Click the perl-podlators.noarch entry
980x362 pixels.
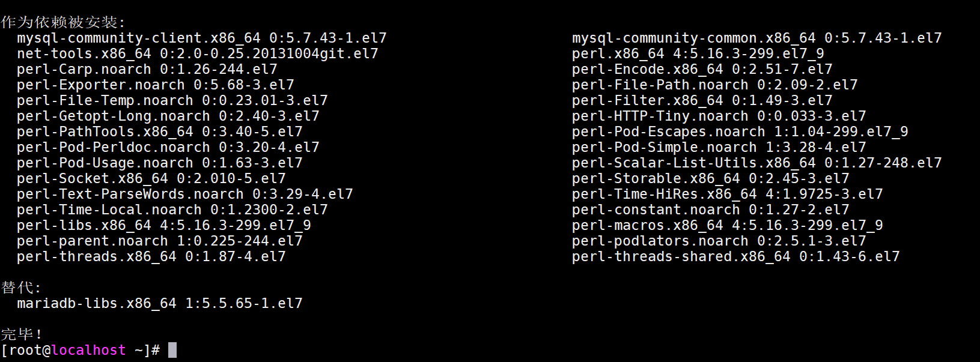pos(719,241)
